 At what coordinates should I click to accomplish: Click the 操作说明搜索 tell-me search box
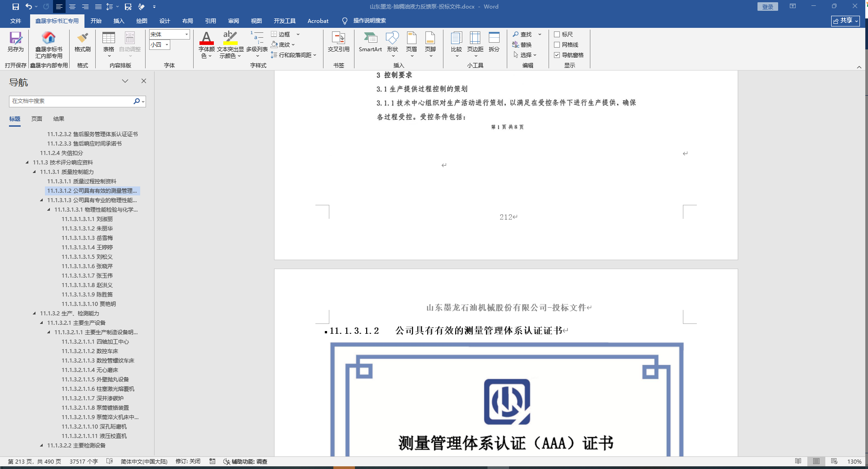click(x=369, y=21)
